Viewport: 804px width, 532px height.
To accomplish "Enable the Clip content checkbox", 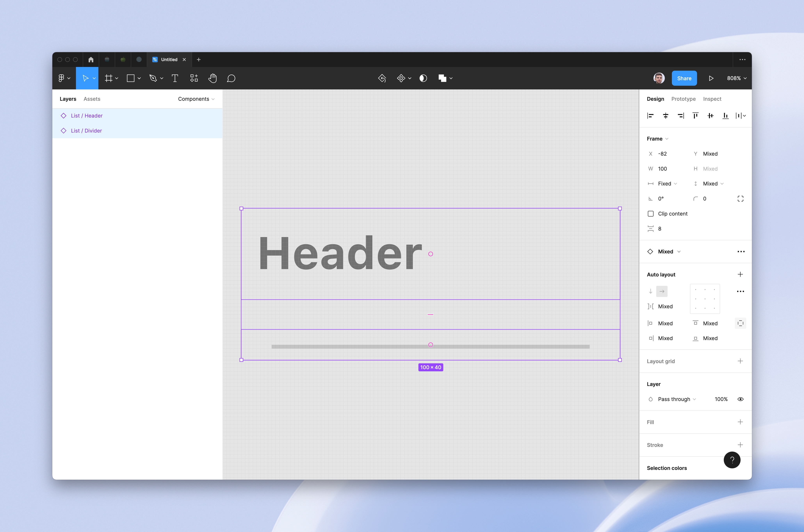I will (x=651, y=213).
